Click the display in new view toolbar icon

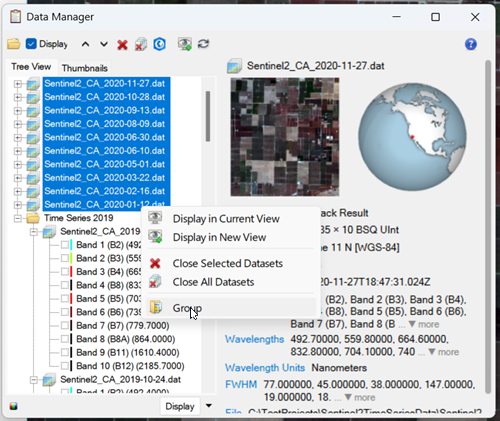point(185,44)
